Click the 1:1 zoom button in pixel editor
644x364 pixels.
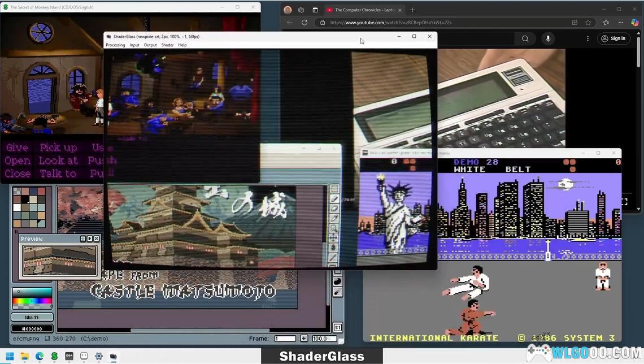pos(337,327)
